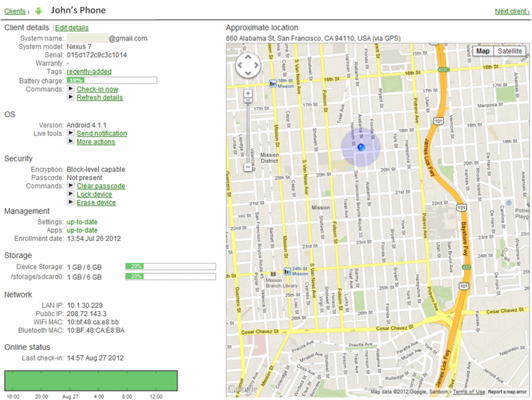The height and width of the screenshot is (400, 532).
Task: Click the map zoom in plus button
Action: pyautogui.click(x=248, y=94)
